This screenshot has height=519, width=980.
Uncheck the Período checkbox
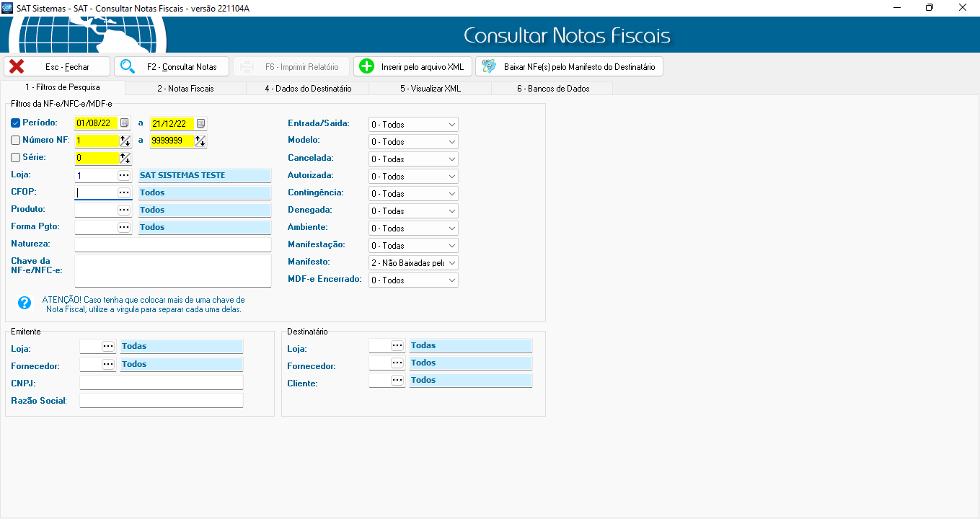pyautogui.click(x=16, y=123)
